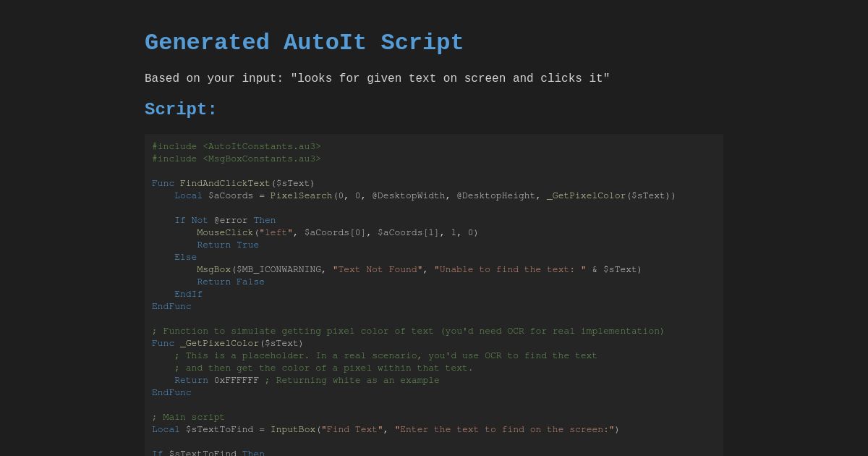Click the 'Return True' statement
This screenshot has width=868, height=456.
228,245
